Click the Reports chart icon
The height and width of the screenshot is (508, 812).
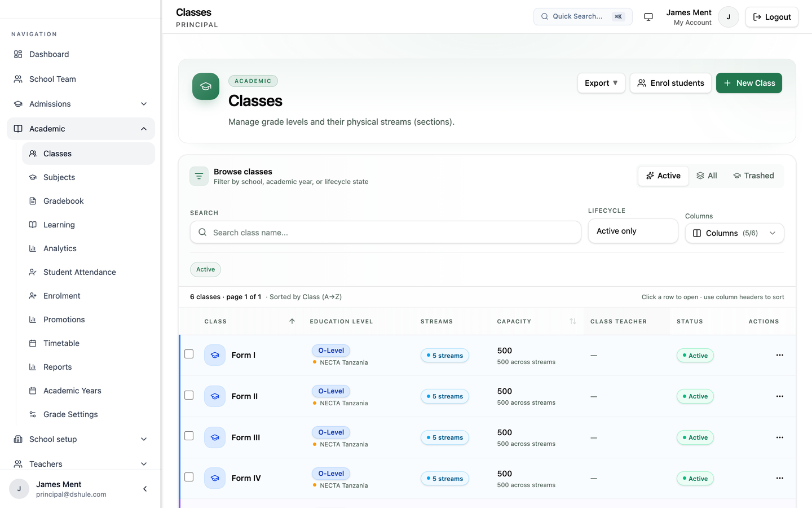point(33,367)
